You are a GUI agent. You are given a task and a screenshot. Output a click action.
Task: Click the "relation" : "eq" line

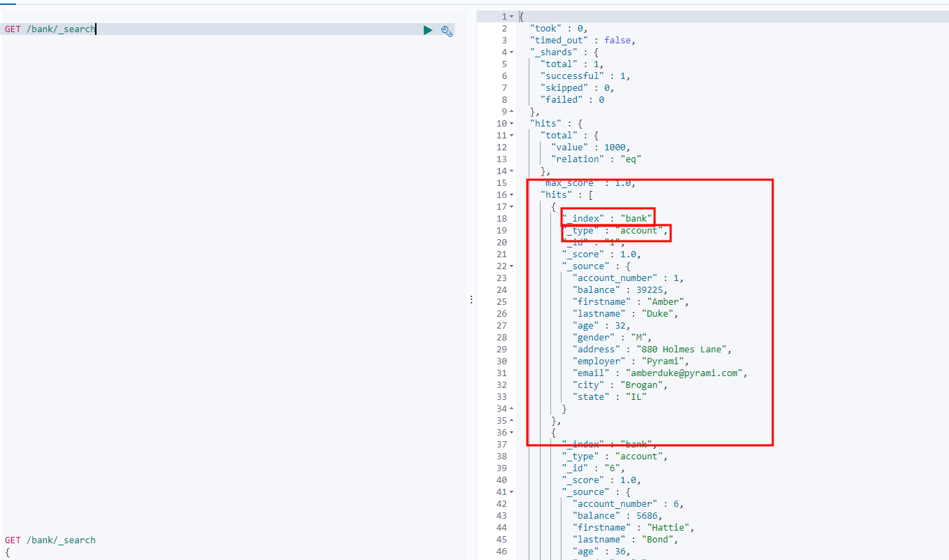(x=596, y=159)
